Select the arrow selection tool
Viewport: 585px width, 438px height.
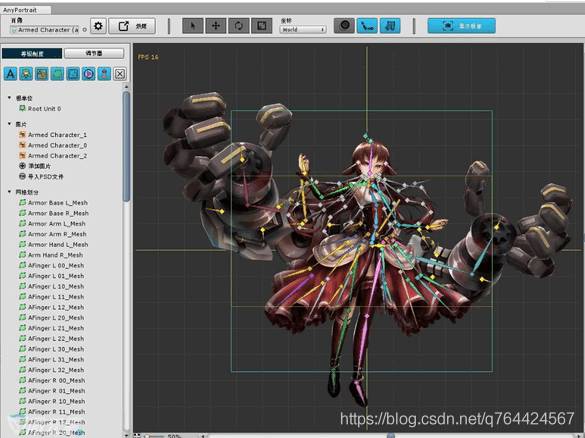tap(193, 26)
